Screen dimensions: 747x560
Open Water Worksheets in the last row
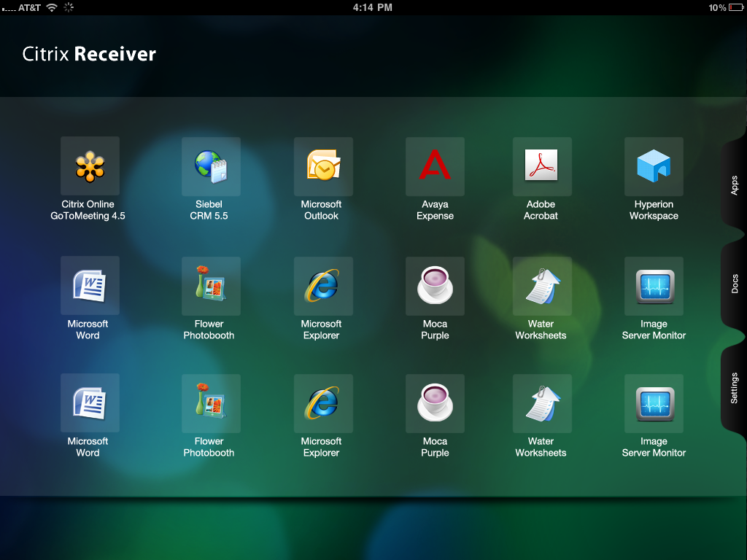tap(542, 402)
